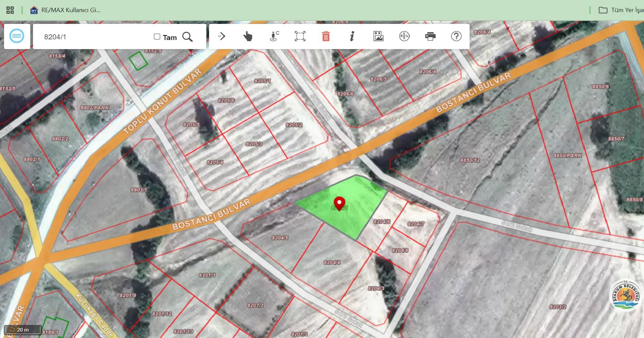This screenshot has height=338, width=644.
Task: Open the layers menu button
Action: (17, 36)
